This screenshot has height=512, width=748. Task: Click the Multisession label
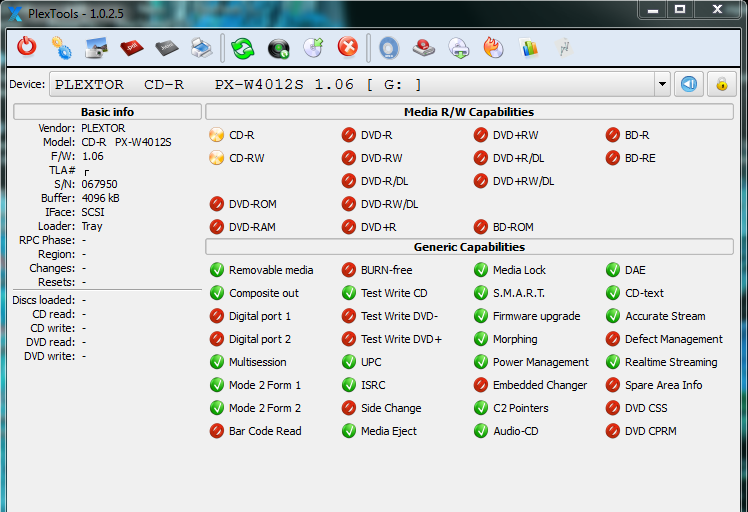tap(258, 362)
